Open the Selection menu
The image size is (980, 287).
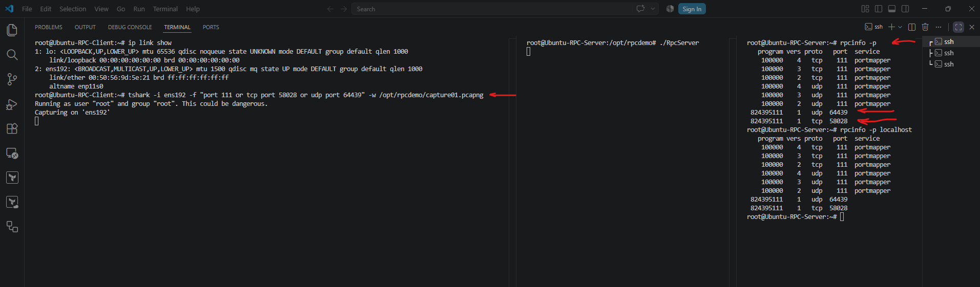[x=73, y=9]
